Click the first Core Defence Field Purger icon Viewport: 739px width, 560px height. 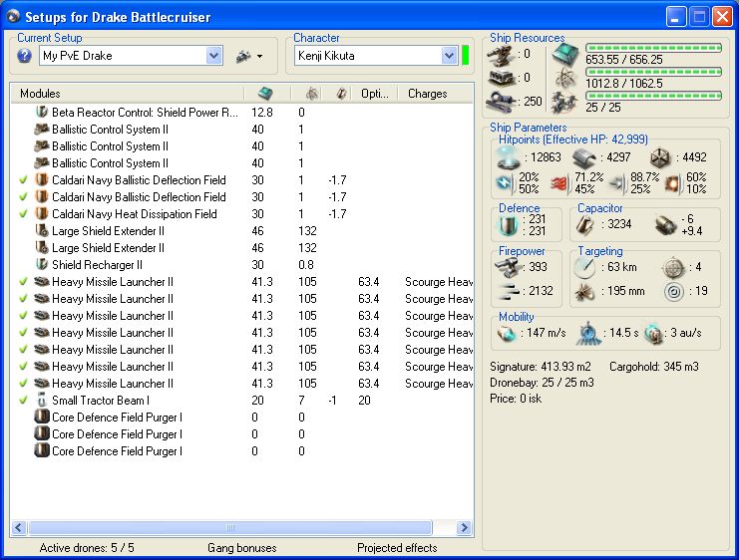42,418
